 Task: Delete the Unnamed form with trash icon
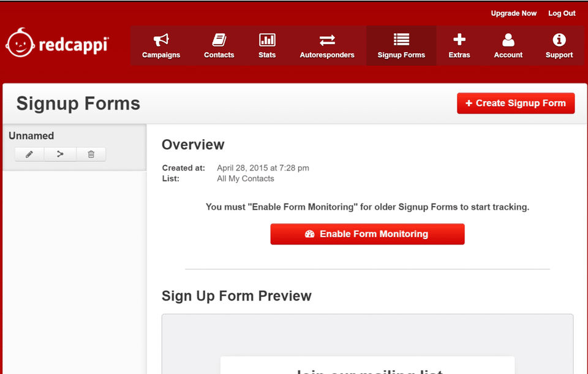pyautogui.click(x=91, y=155)
